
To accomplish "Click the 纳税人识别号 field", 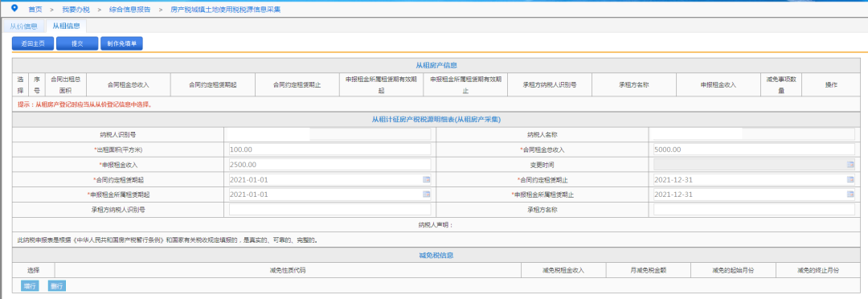I will pos(330,134).
